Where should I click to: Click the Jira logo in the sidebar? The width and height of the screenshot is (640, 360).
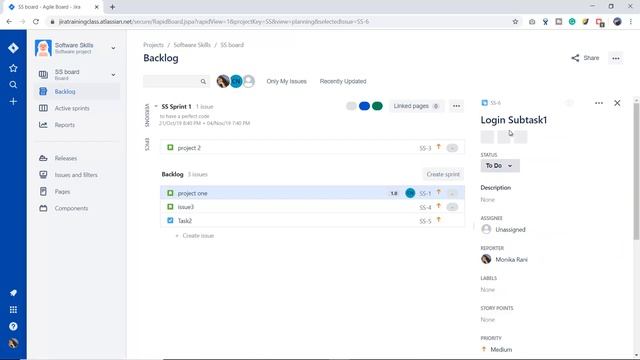[x=13, y=48]
